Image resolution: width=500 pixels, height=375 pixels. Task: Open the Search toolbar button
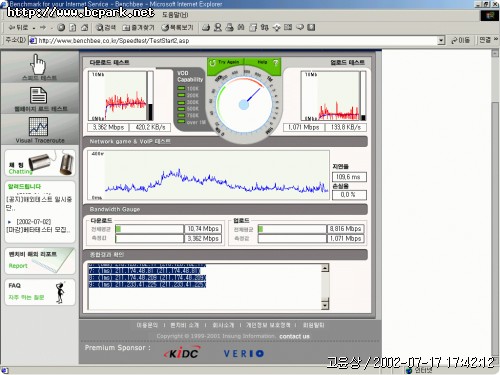[105, 28]
